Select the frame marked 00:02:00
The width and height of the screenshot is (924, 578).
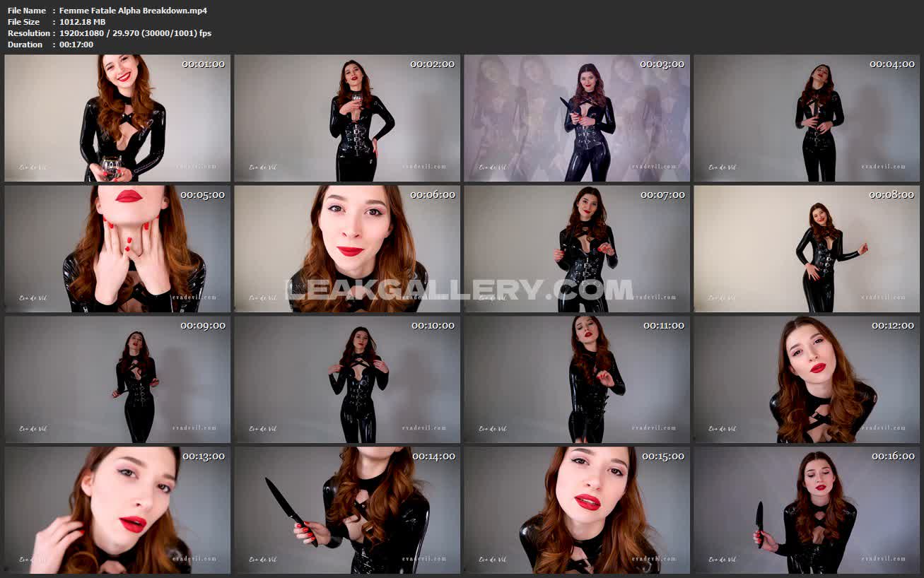point(347,118)
